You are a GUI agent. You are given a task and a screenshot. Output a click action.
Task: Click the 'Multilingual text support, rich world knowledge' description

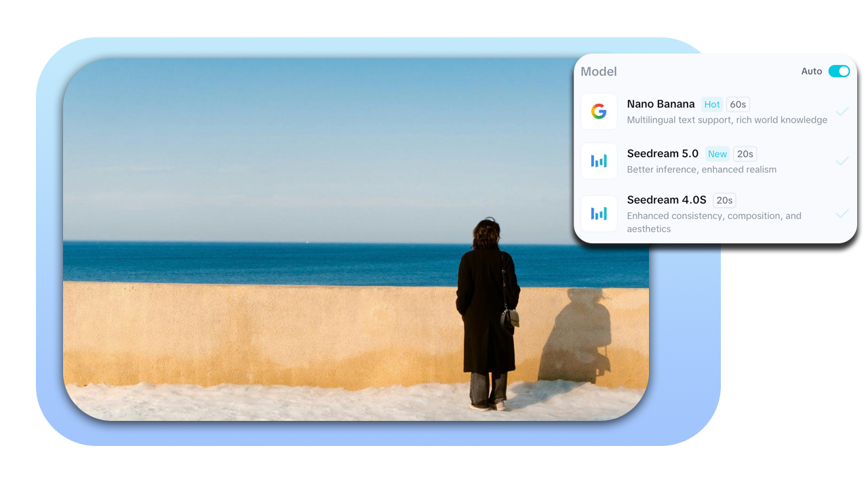[x=727, y=120]
